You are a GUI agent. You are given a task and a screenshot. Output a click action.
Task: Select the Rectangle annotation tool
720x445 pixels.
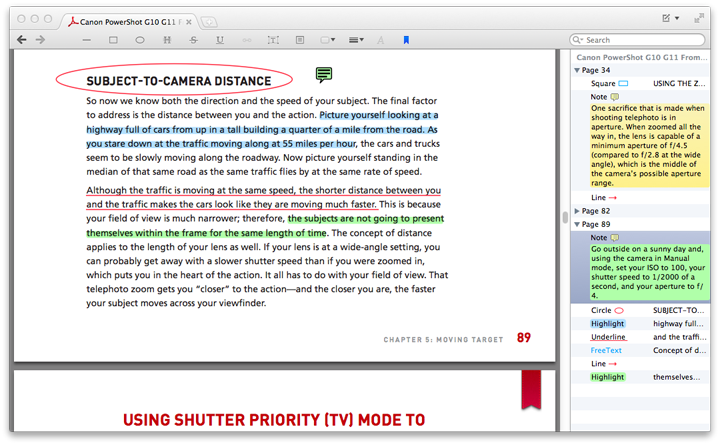coord(113,40)
